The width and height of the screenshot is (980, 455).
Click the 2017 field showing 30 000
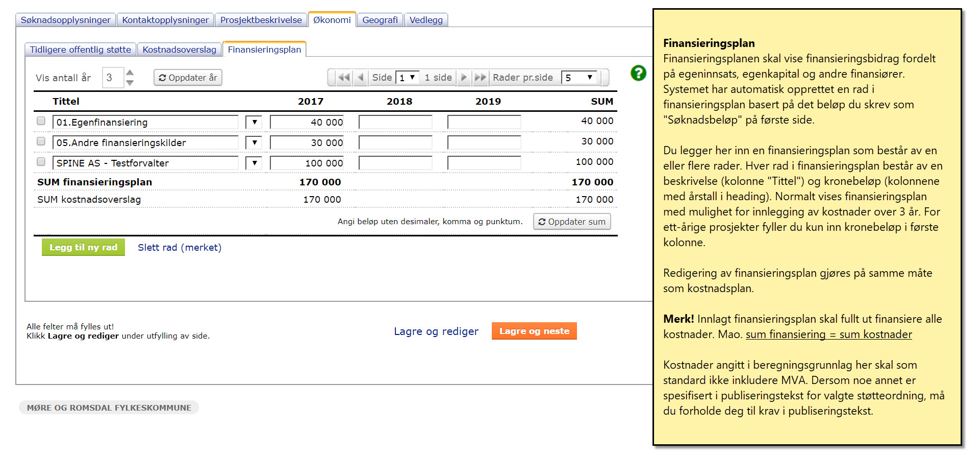pos(307,142)
